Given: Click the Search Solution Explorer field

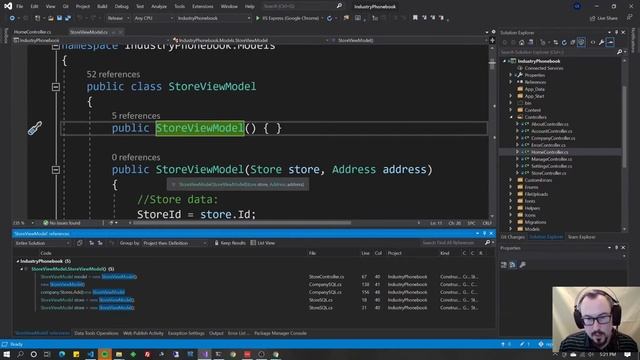Looking at the screenshot, I should 558,52.
